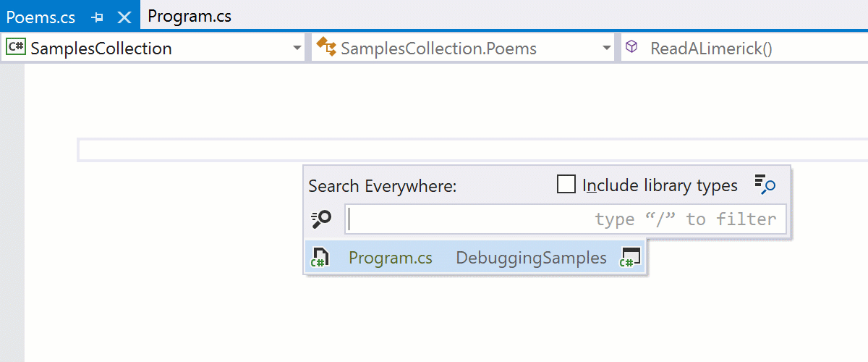Click the class icon beside SamplesCollection.Poems
868x362 pixels.
(x=326, y=48)
